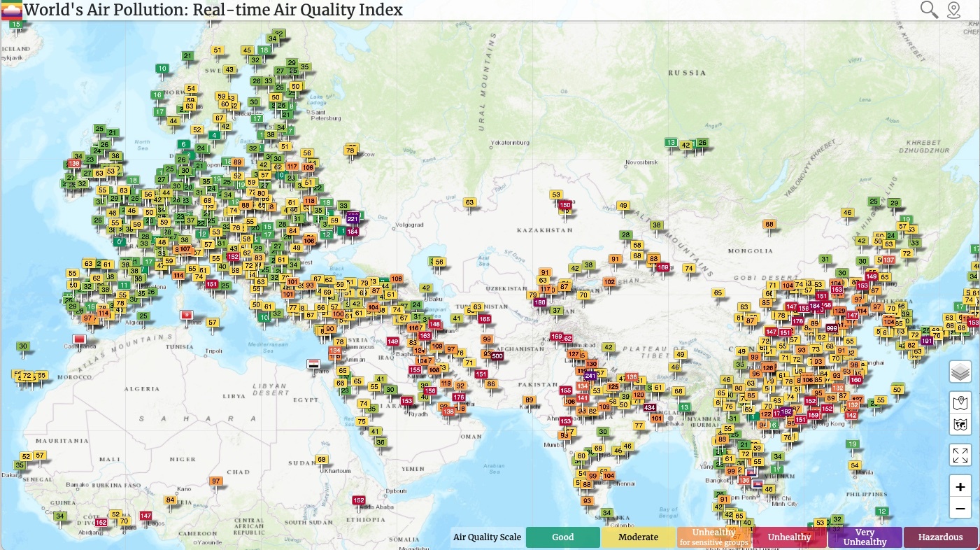Open the 10 AQI marker off Norway
This screenshot has width=980, height=550.
click(162, 69)
